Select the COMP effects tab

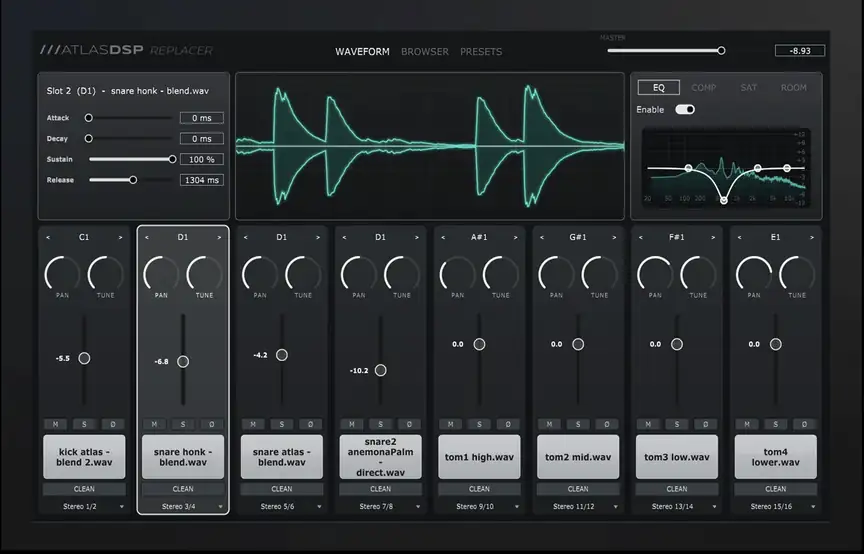(704, 88)
